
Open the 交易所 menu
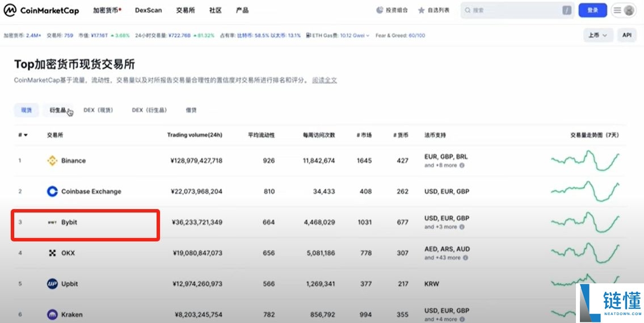[x=185, y=10]
